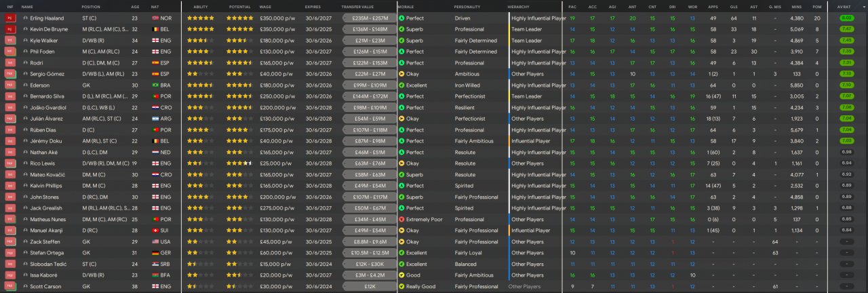The image size is (868, 293).
Task: Click De Bruyne's 7.47 average rating pill
Action: [846, 29]
